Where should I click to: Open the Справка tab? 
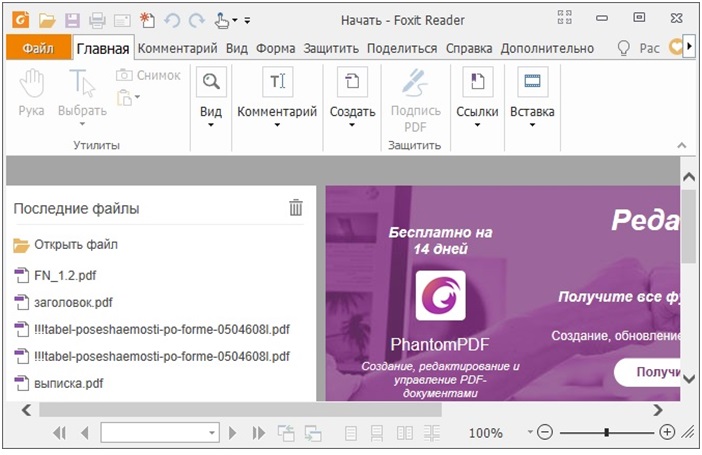[469, 48]
